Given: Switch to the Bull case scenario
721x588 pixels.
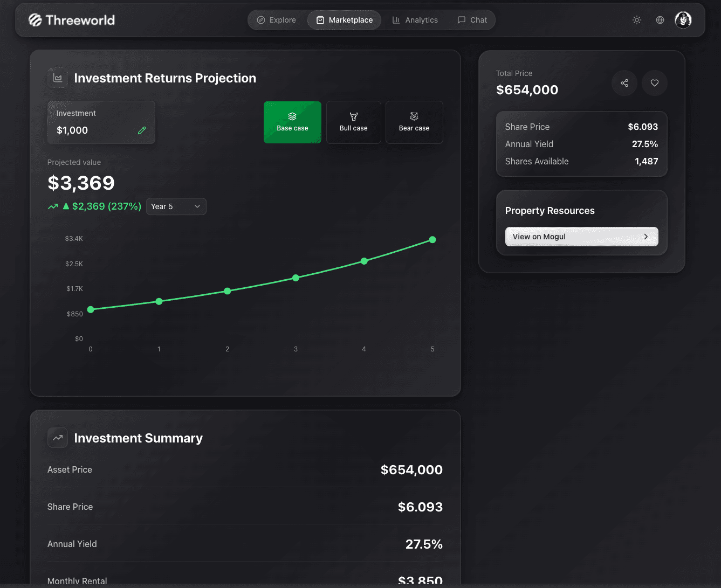Looking at the screenshot, I should click(x=354, y=122).
